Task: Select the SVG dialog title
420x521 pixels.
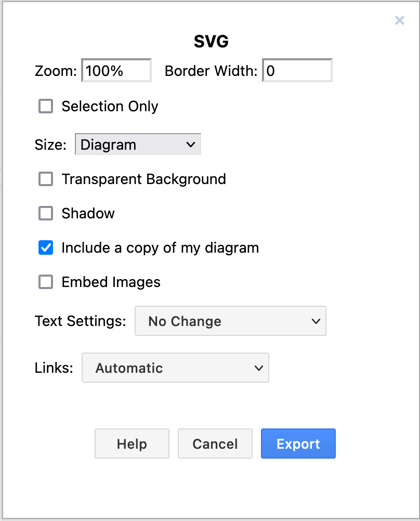Action: click(x=210, y=41)
